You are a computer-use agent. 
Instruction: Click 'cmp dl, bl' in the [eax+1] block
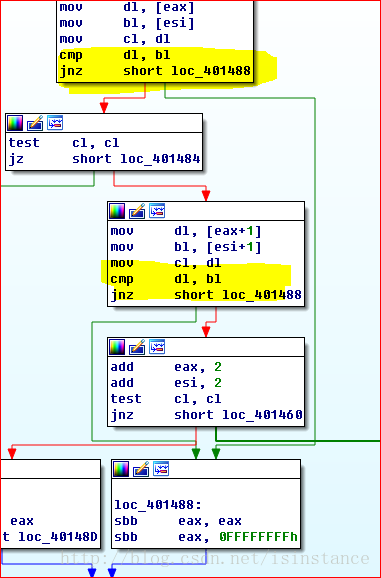point(166,279)
